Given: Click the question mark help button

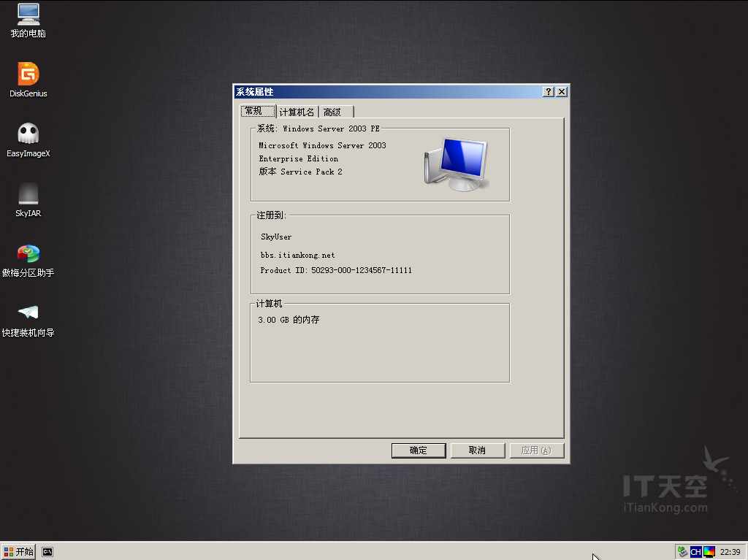Looking at the screenshot, I should [549, 91].
